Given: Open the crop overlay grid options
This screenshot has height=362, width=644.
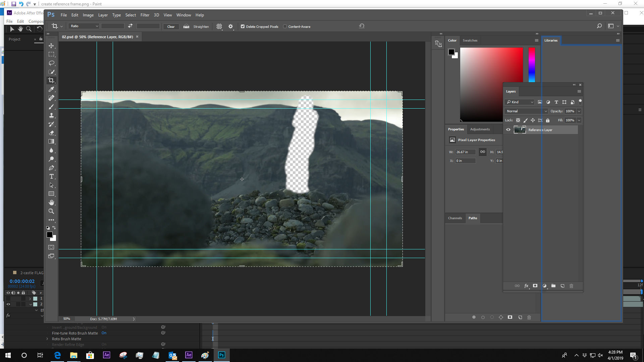Looking at the screenshot, I should coord(220,26).
